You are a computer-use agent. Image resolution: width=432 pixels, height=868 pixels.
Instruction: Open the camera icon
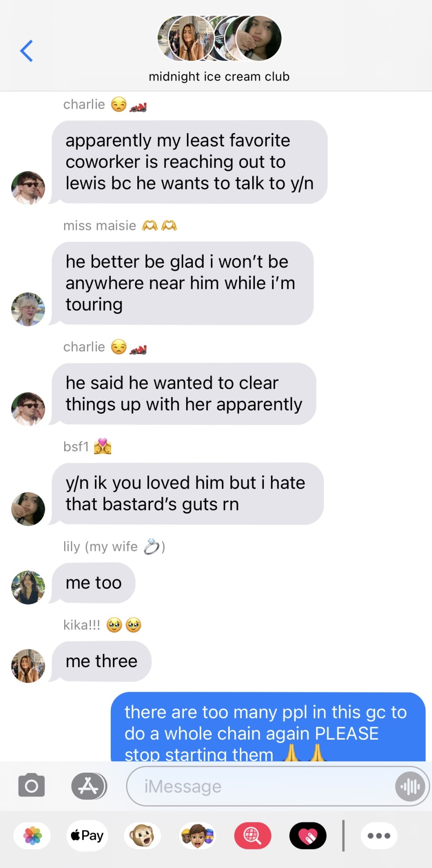click(32, 786)
